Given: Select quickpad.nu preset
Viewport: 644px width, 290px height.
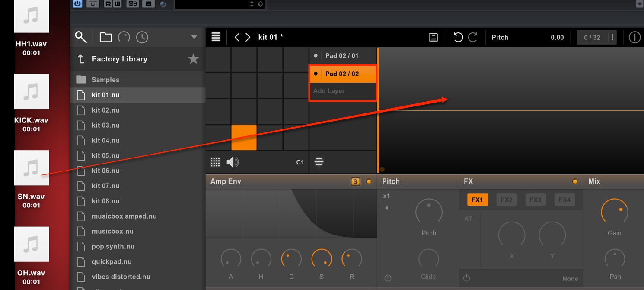Looking at the screenshot, I should click(x=137, y=261).
